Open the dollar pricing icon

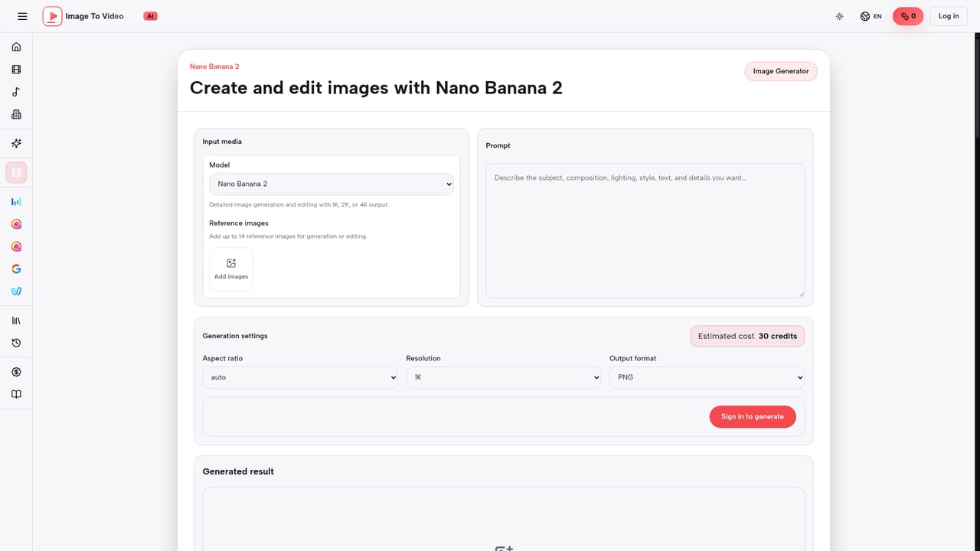(16, 372)
